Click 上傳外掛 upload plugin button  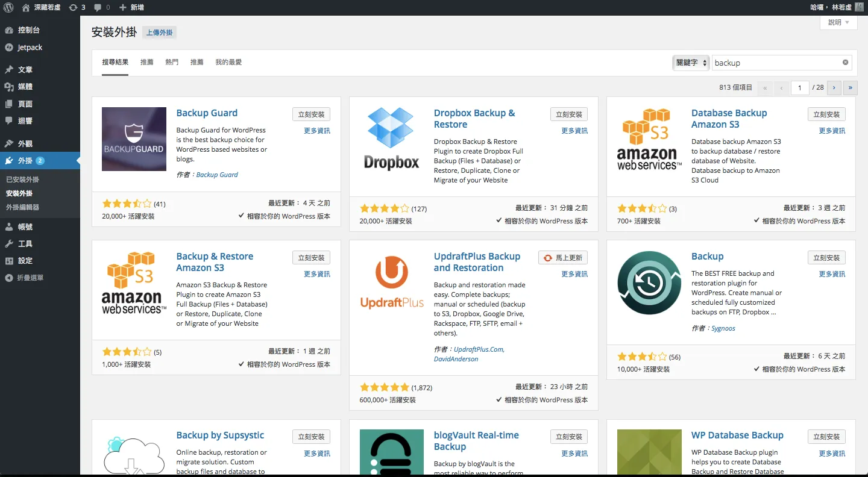pyautogui.click(x=159, y=33)
